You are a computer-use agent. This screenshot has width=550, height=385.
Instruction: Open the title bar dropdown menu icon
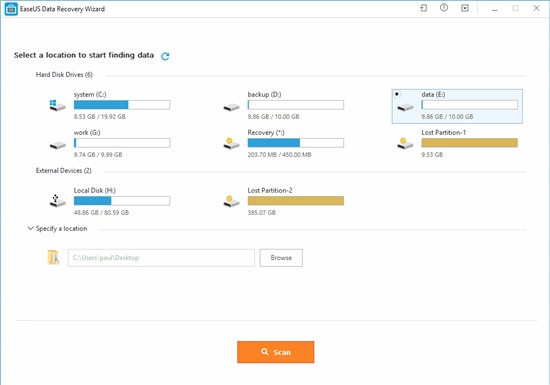point(465,8)
